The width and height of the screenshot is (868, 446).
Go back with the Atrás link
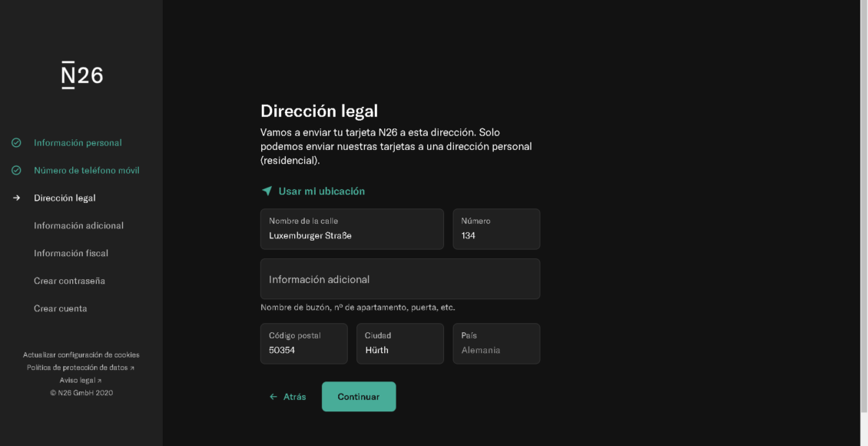point(287,397)
